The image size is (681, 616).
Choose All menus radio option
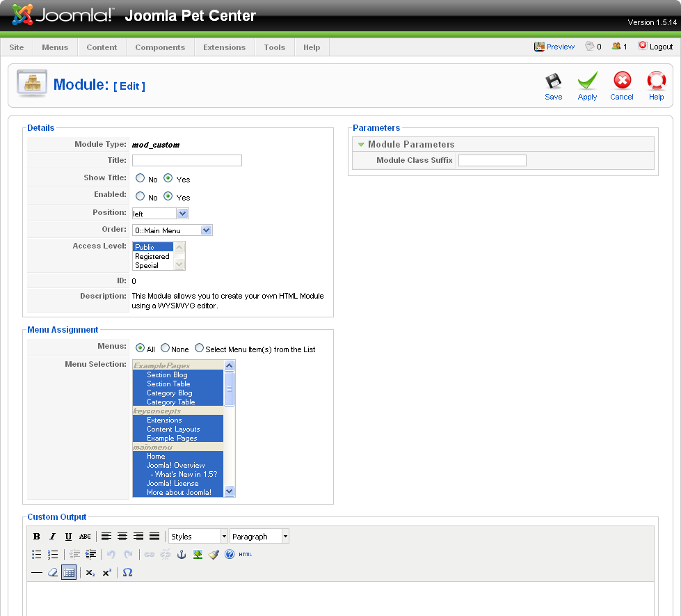click(140, 348)
